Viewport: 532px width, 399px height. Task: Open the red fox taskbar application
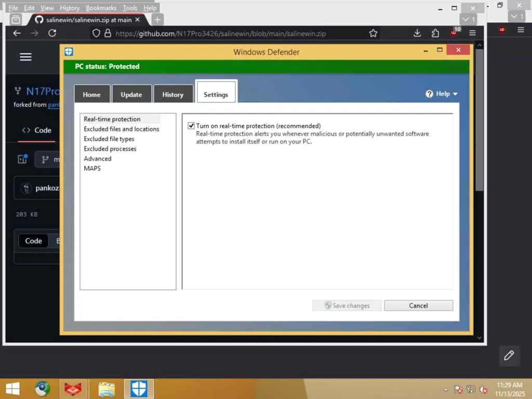(x=73, y=389)
